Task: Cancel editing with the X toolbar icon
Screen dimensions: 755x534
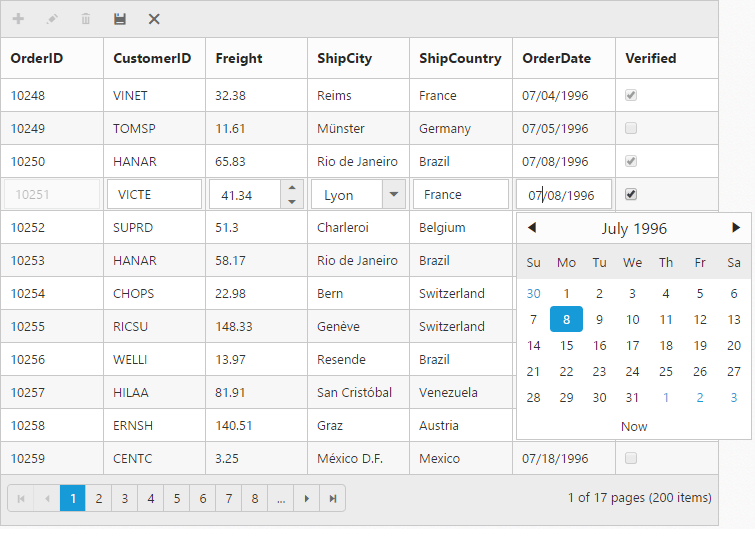Action: [x=154, y=19]
